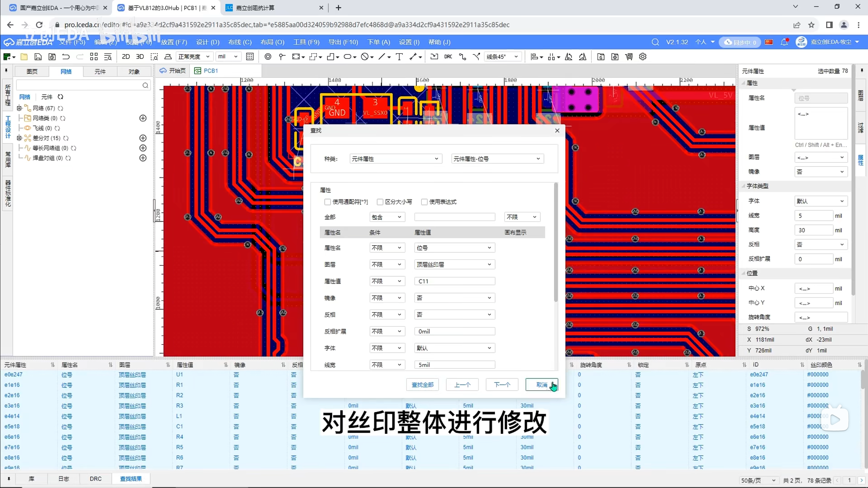Check the 区分大小写 option

[380, 202]
